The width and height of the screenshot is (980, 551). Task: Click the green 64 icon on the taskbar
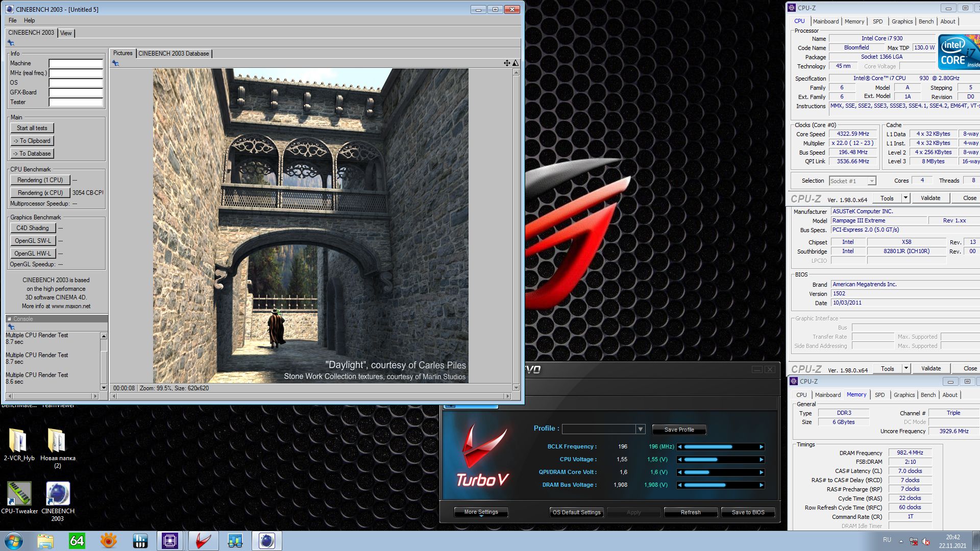click(77, 541)
